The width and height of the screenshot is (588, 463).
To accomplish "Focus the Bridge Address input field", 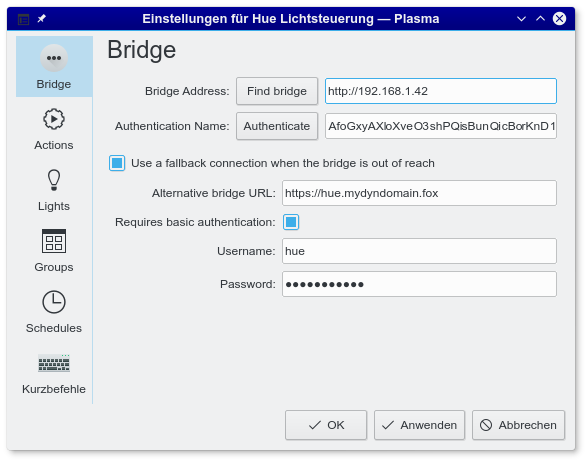I will [x=441, y=91].
